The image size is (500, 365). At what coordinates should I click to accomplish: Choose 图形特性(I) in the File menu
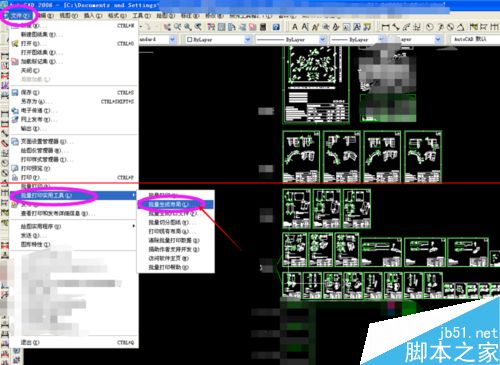coord(73,244)
